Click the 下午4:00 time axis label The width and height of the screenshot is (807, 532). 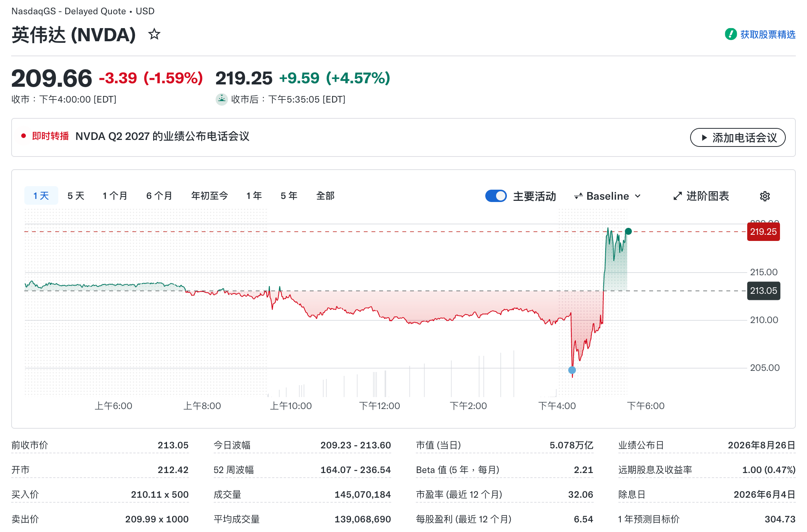click(557, 406)
